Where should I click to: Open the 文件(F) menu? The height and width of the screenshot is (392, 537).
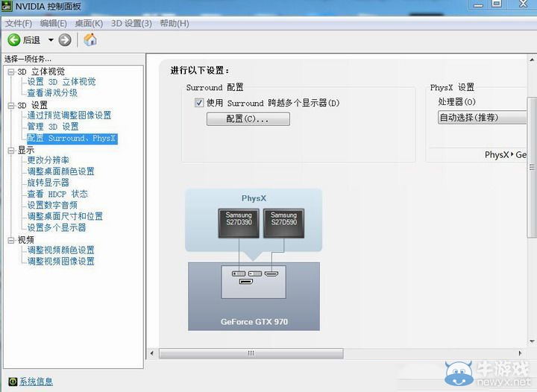19,24
